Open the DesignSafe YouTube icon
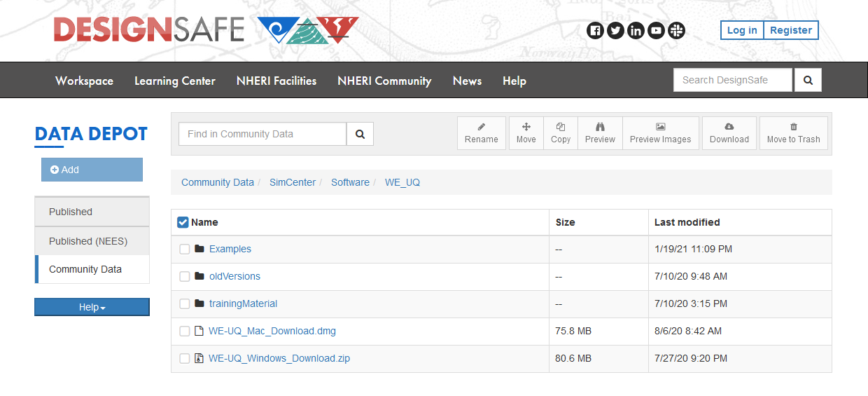 [x=656, y=30]
